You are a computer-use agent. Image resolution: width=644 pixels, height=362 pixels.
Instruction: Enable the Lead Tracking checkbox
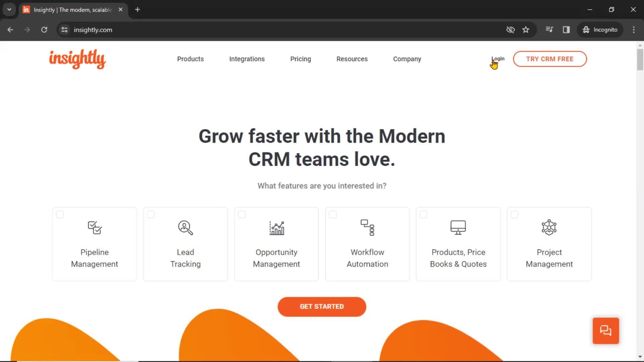tap(150, 214)
